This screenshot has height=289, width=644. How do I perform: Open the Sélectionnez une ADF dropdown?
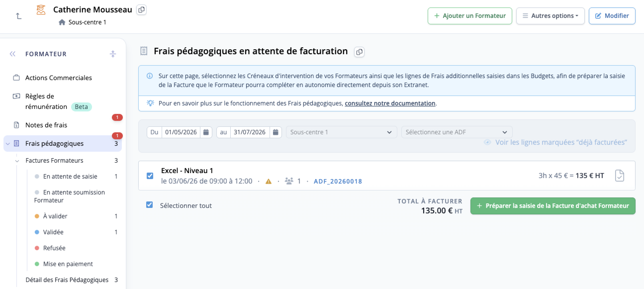coord(457,132)
